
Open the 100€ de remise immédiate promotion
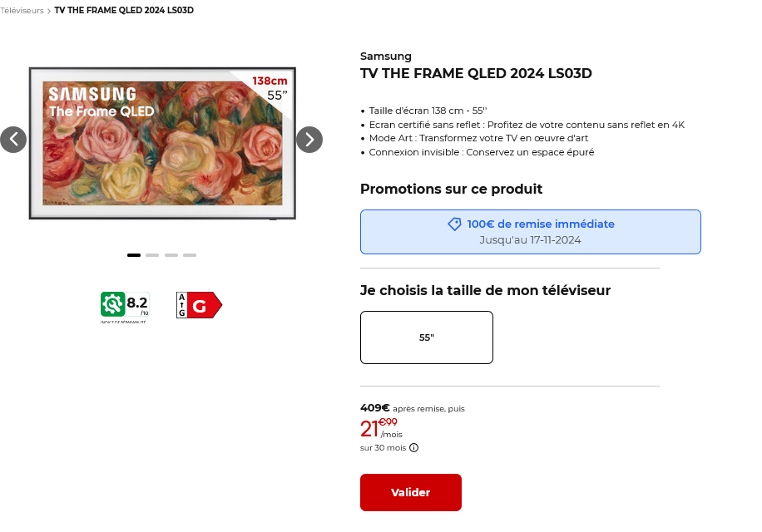click(x=531, y=232)
